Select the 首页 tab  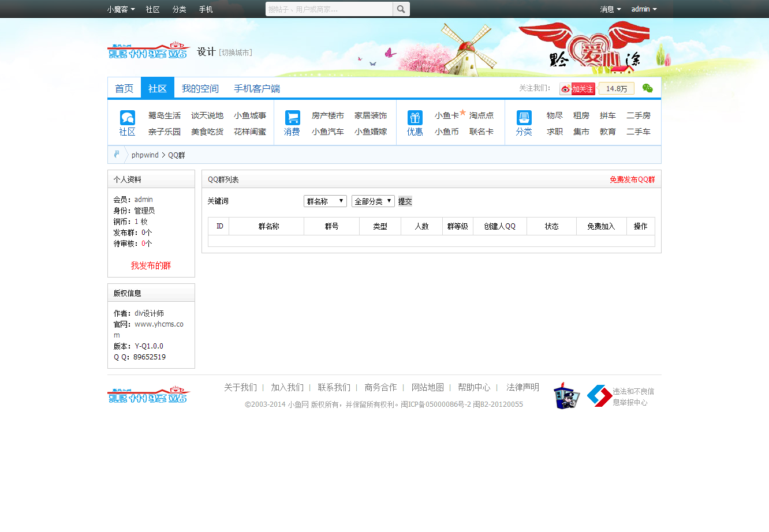coord(124,88)
